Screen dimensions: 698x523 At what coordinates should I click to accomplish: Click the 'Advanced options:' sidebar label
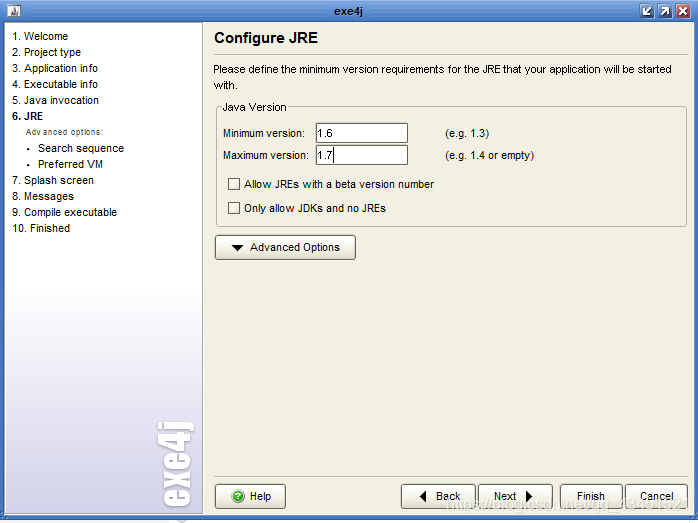(64, 132)
